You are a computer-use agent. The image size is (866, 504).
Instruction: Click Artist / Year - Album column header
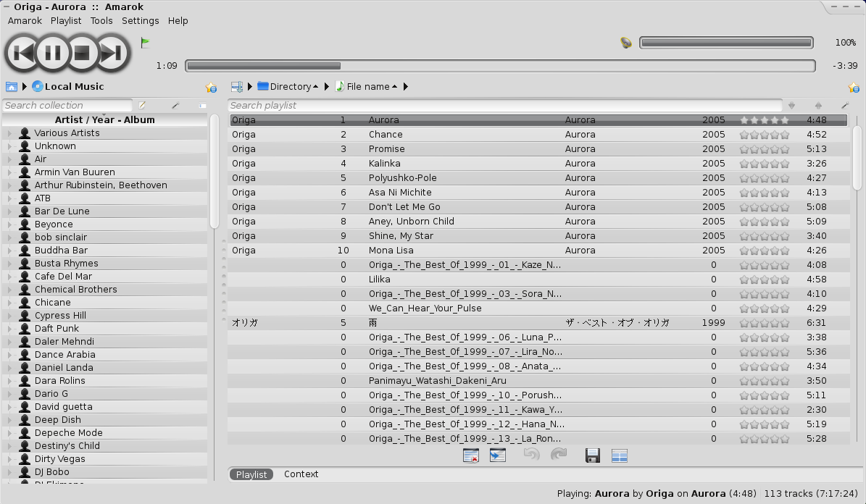(105, 119)
